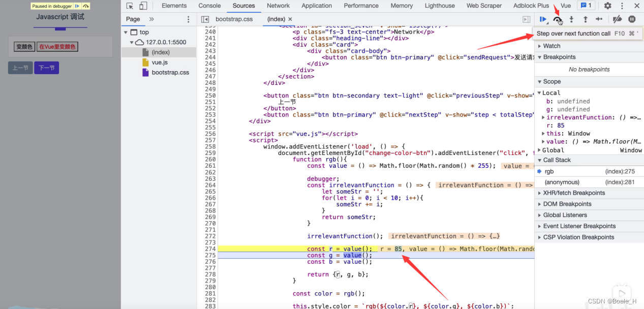The image size is (644, 309).
Task: Collapse the 127.0.0.1:5500 tree node
Action: point(132,42)
